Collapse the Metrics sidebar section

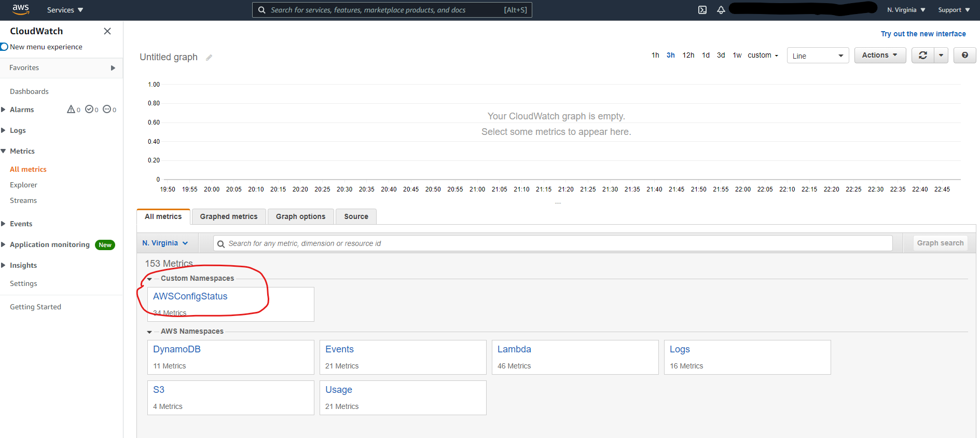(4, 151)
